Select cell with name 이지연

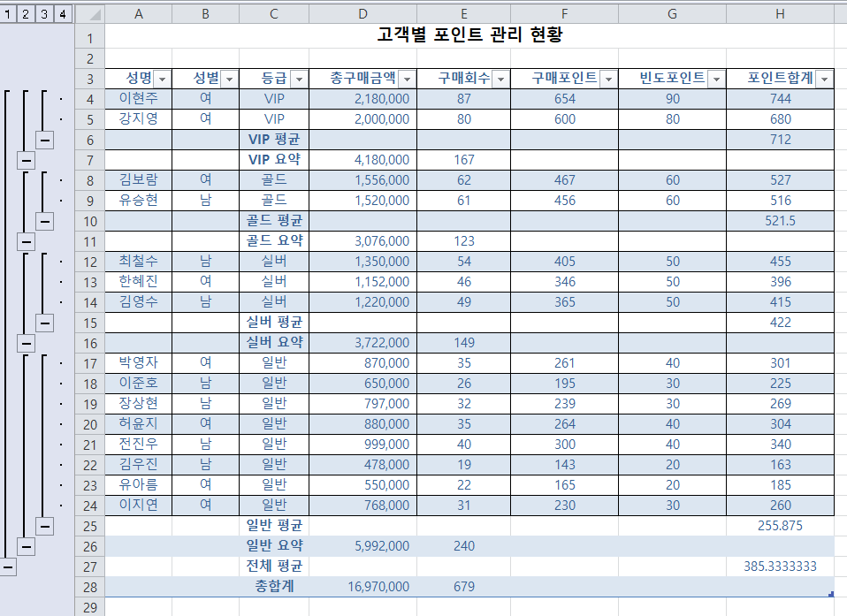[x=138, y=506]
